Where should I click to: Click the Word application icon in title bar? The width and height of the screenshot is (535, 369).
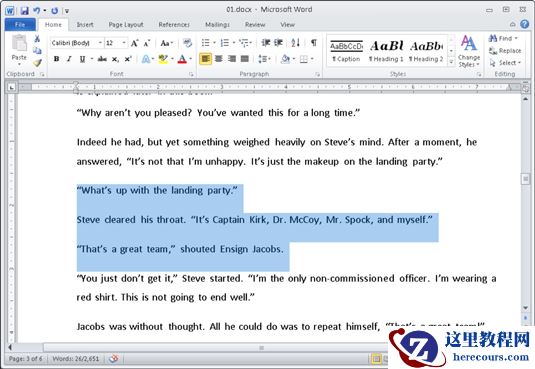pyautogui.click(x=10, y=11)
